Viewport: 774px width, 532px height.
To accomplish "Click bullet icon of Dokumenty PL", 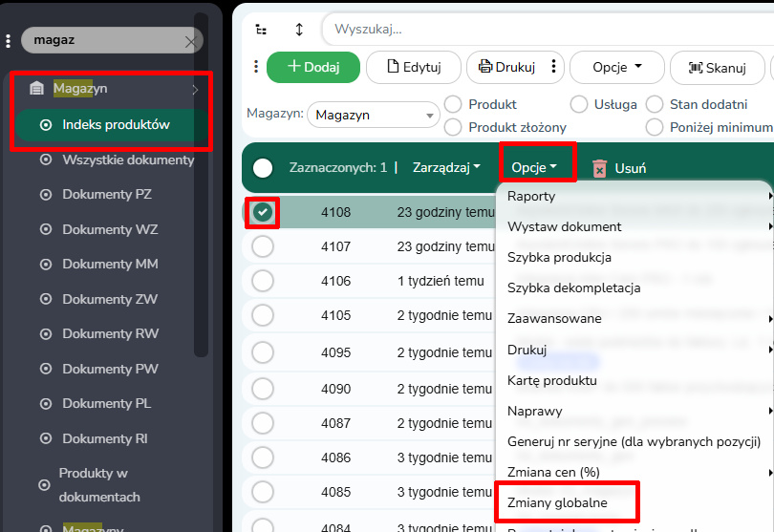I will click(46, 404).
